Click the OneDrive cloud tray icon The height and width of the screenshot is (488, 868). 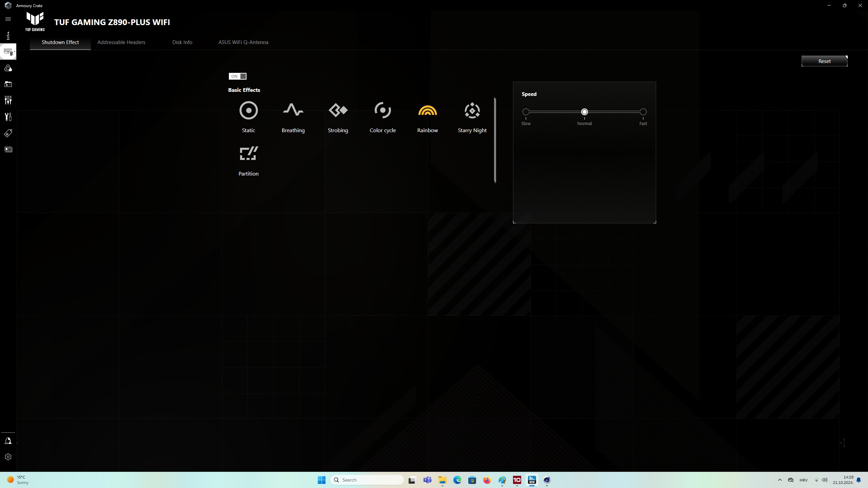pyautogui.click(x=791, y=480)
